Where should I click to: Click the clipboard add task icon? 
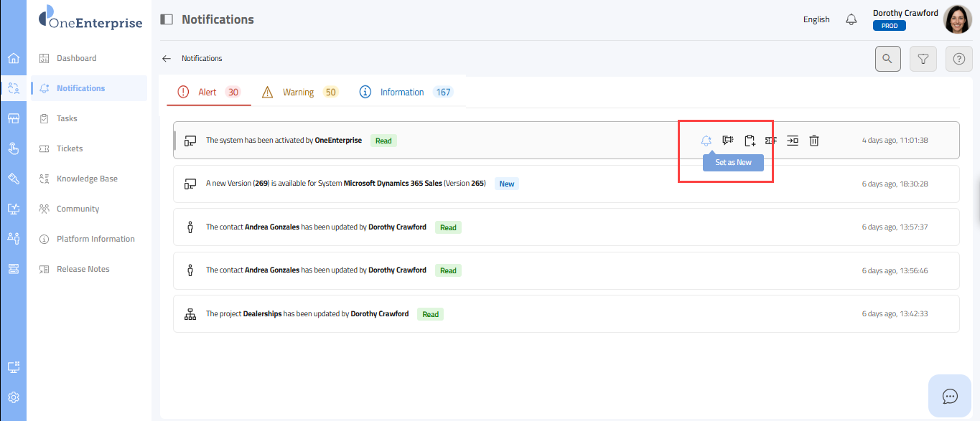750,141
